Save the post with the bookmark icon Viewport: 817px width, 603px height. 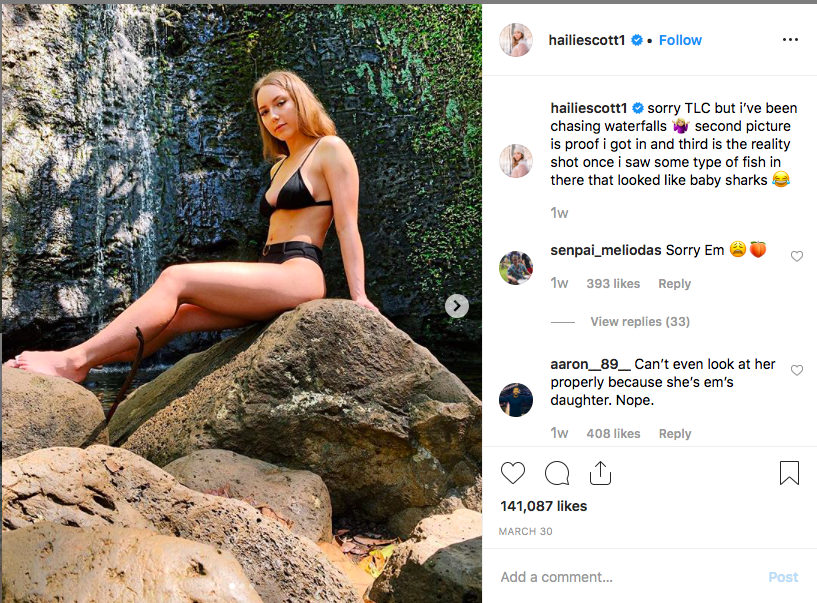[789, 473]
